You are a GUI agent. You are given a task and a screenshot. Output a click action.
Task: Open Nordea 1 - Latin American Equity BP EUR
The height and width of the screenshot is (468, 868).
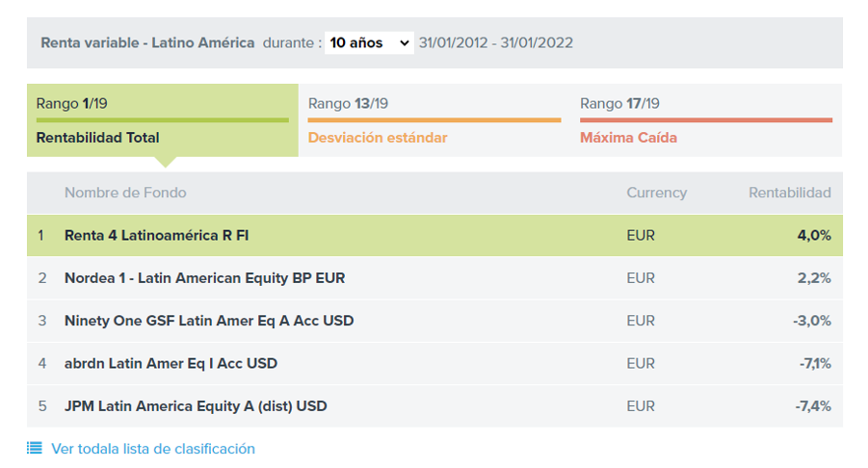[x=204, y=278]
